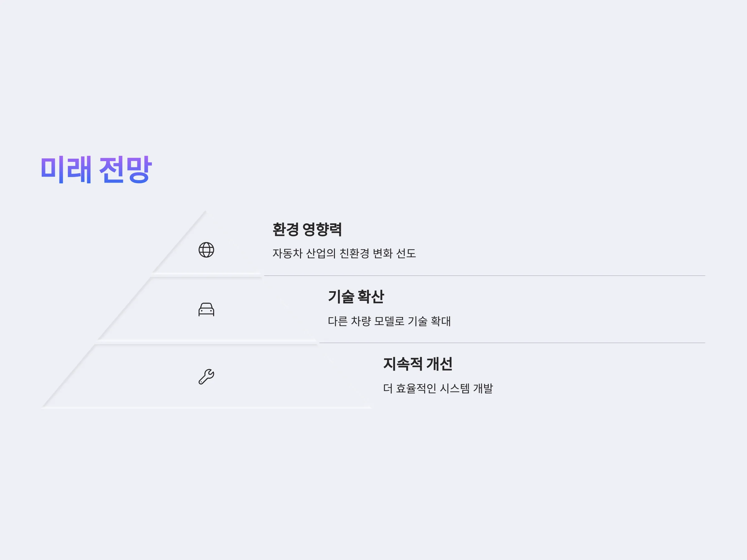Select the 환경 영향력 heading
Viewport: 747px width, 560px height.
tap(307, 230)
